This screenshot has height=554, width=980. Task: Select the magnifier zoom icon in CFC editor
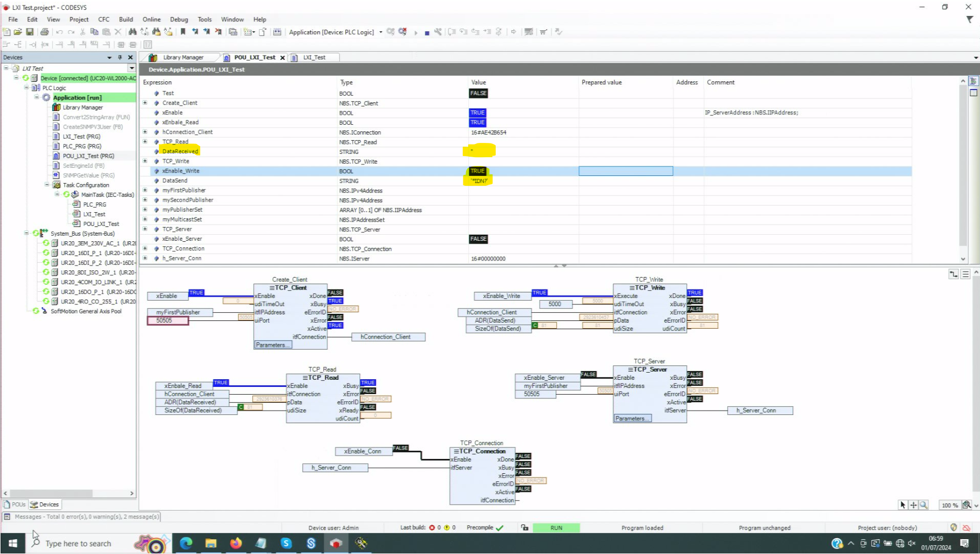[924, 505]
